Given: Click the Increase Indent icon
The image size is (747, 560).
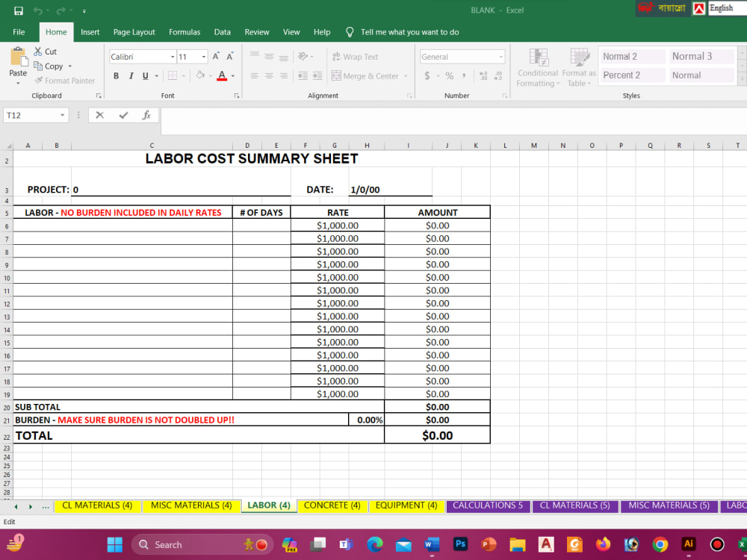Looking at the screenshot, I should [317, 75].
